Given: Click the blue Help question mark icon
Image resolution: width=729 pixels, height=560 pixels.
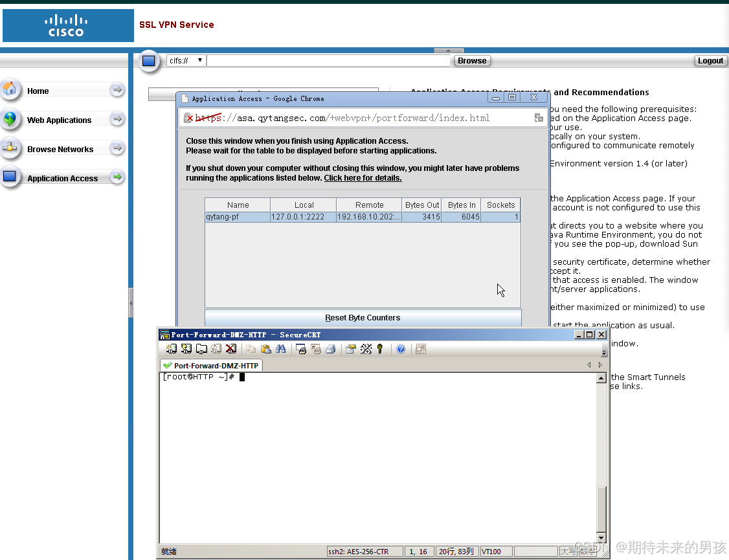Looking at the screenshot, I should click(x=401, y=349).
